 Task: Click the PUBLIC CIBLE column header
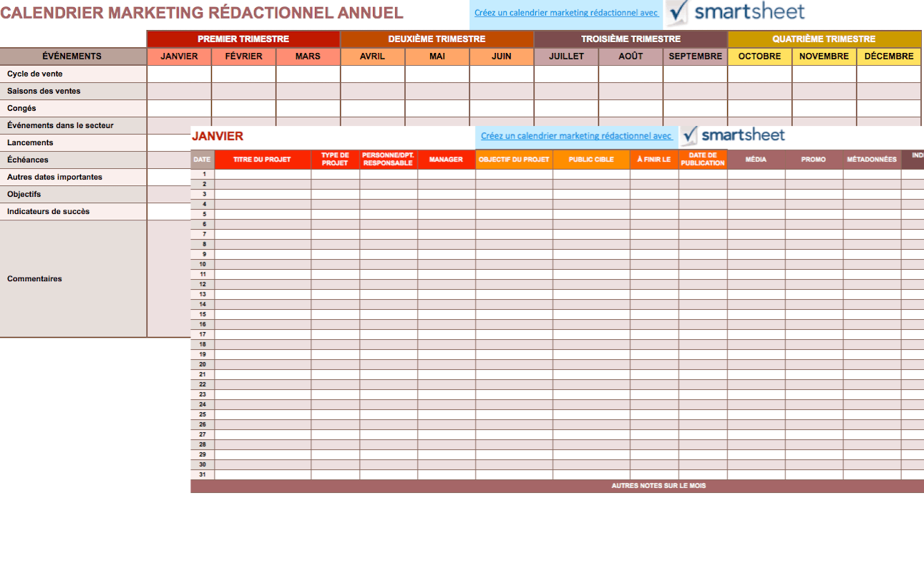pos(591,160)
